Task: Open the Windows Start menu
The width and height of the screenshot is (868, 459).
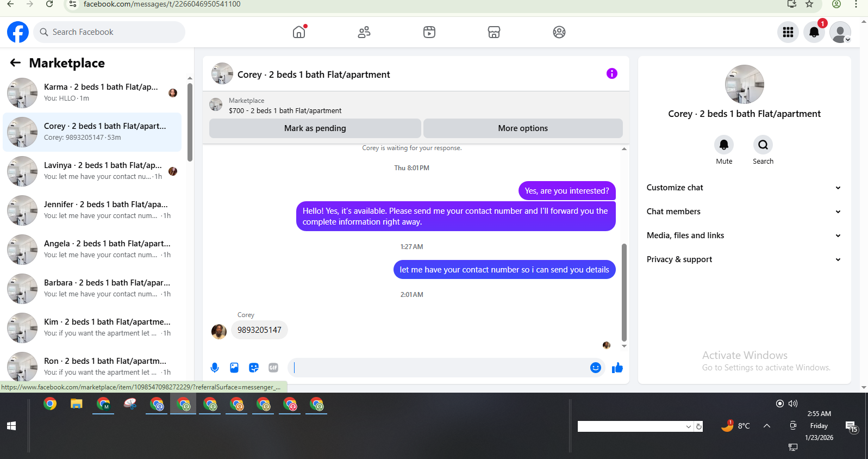Action: [x=11, y=426]
